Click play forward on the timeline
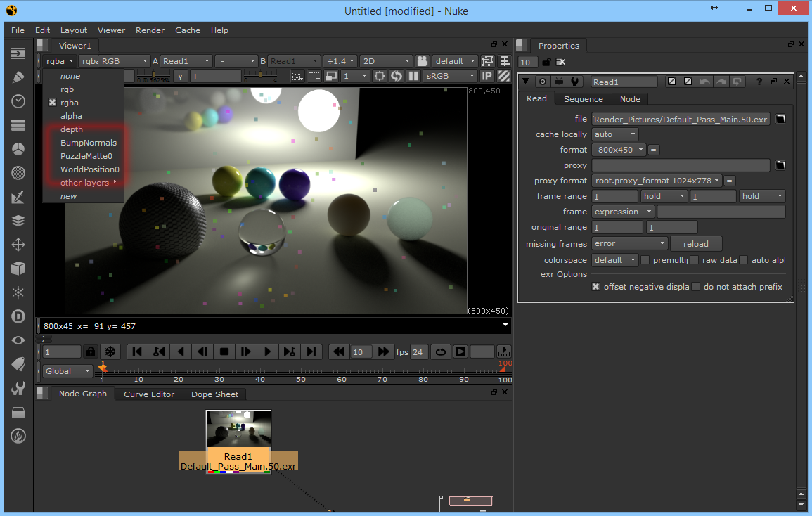The height and width of the screenshot is (516, 812). (268, 352)
